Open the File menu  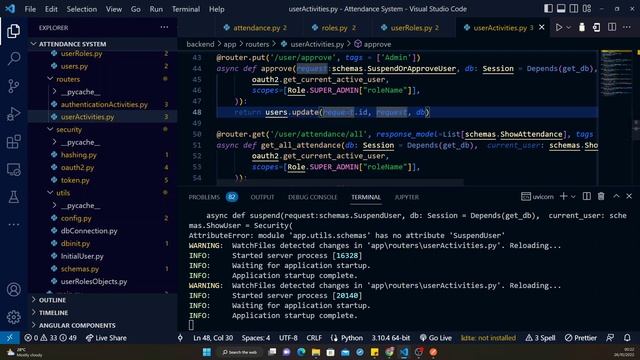pyautogui.click(x=30, y=9)
